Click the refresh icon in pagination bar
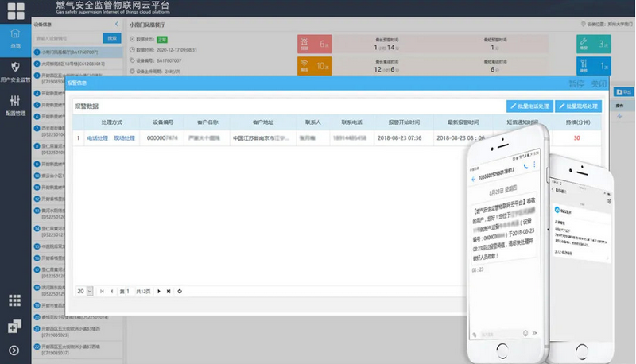Screen dimensions: 636x364 click(x=180, y=291)
